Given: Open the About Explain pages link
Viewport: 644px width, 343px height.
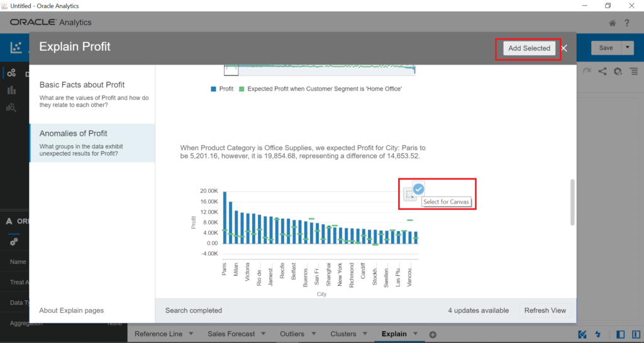Looking at the screenshot, I should click(x=72, y=310).
